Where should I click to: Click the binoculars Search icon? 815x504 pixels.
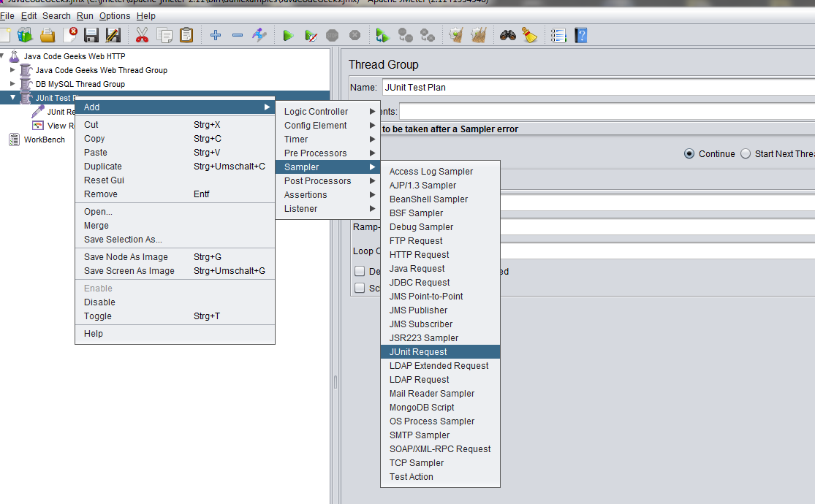point(508,35)
